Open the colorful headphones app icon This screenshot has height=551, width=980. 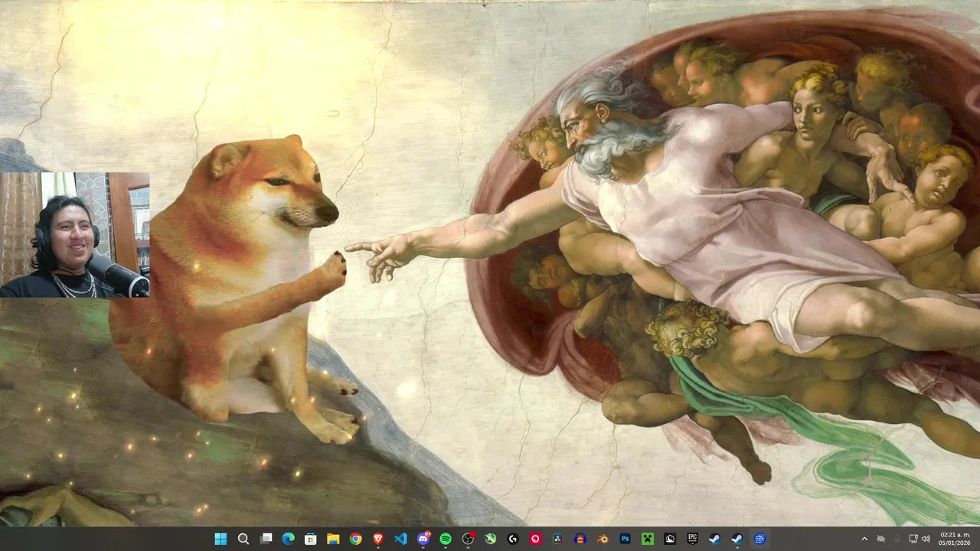click(580, 539)
